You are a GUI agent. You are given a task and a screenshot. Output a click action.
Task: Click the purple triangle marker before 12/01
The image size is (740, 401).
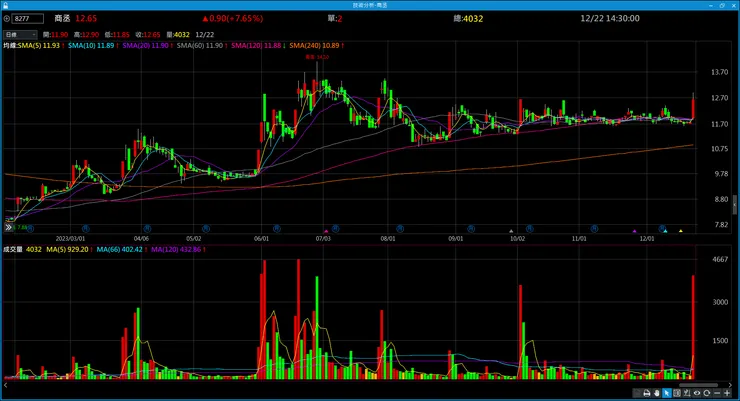click(x=634, y=231)
